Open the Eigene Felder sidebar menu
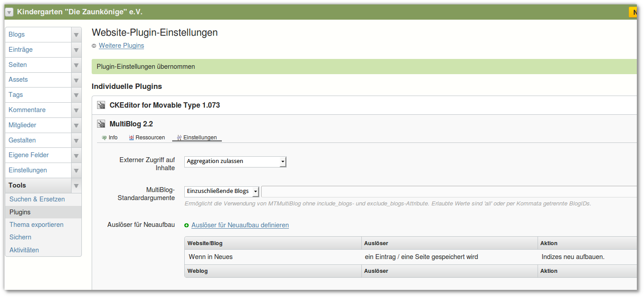This screenshot has width=644, height=297. (x=38, y=155)
